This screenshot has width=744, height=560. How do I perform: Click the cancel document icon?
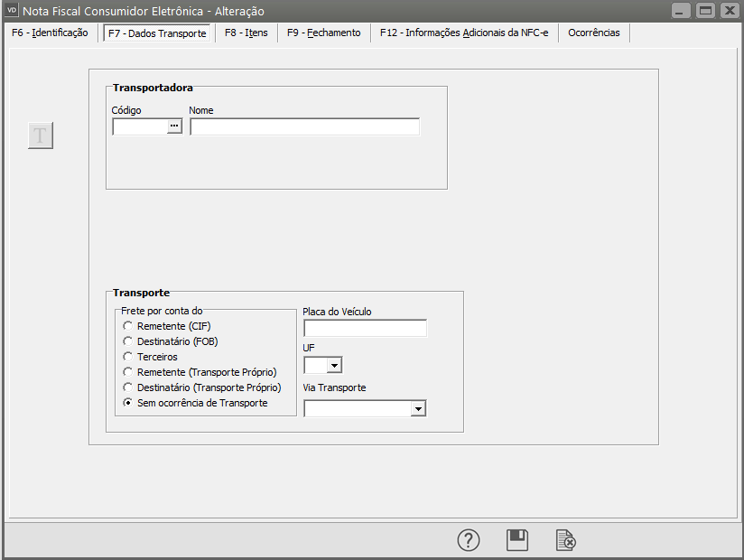565,540
